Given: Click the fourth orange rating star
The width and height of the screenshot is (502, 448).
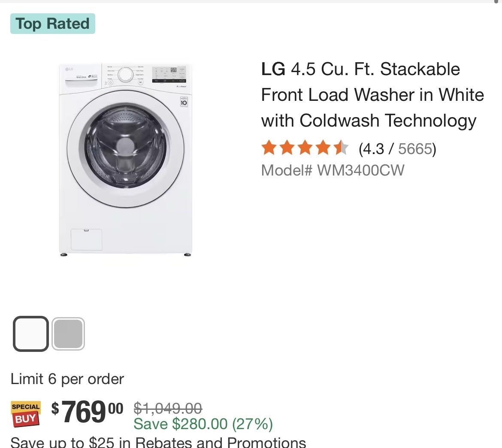Looking at the screenshot, I should (323, 148).
